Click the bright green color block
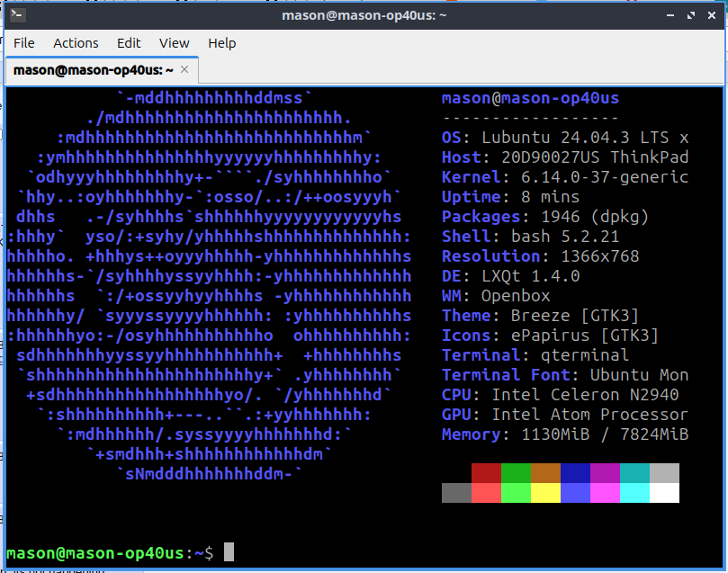 point(516,493)
